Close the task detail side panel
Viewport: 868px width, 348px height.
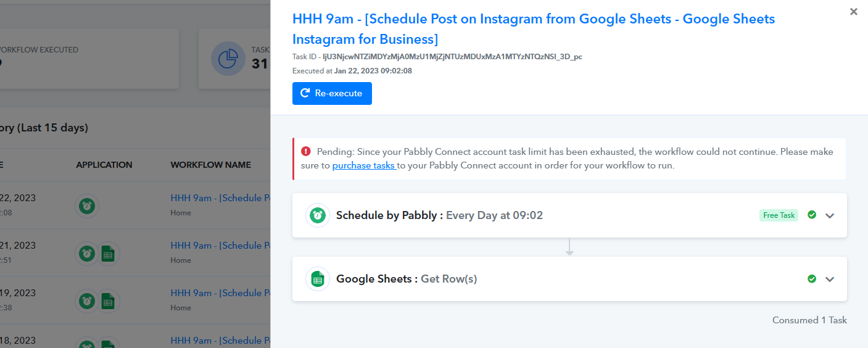(854, 11)
